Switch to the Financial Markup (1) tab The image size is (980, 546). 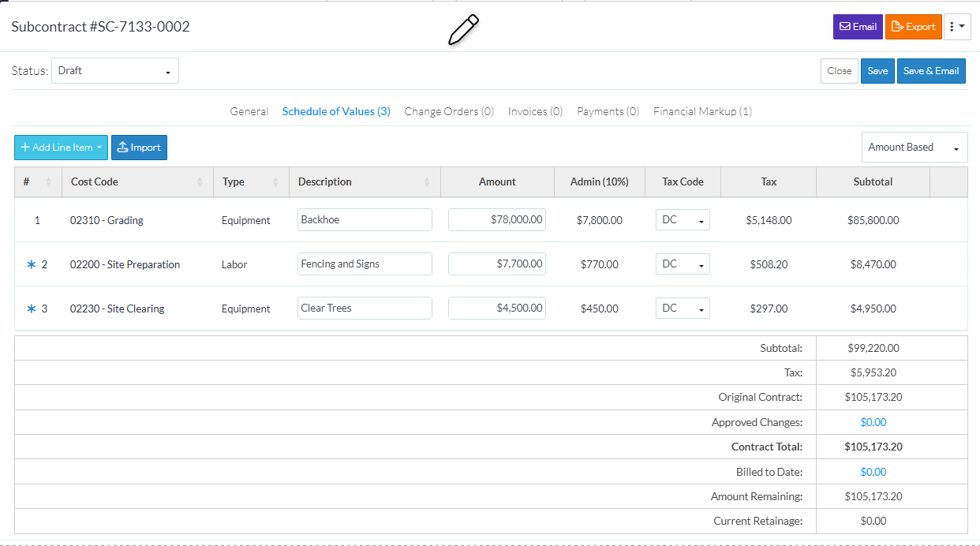pyautogui.click(x=702, y=111)
